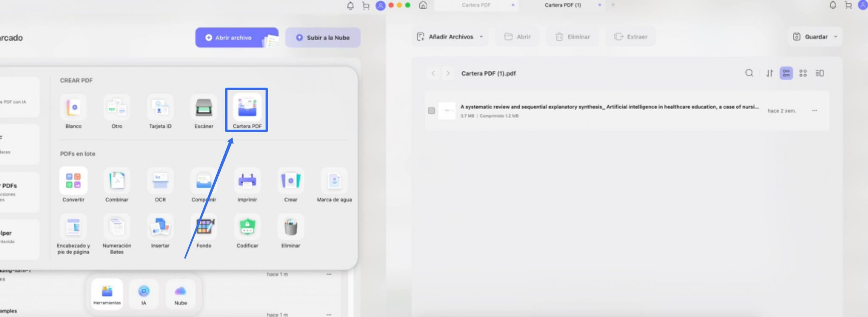Enable list view mode
Image resolution: width=868 pixels, height=317 pixels.
pos(787,73)
